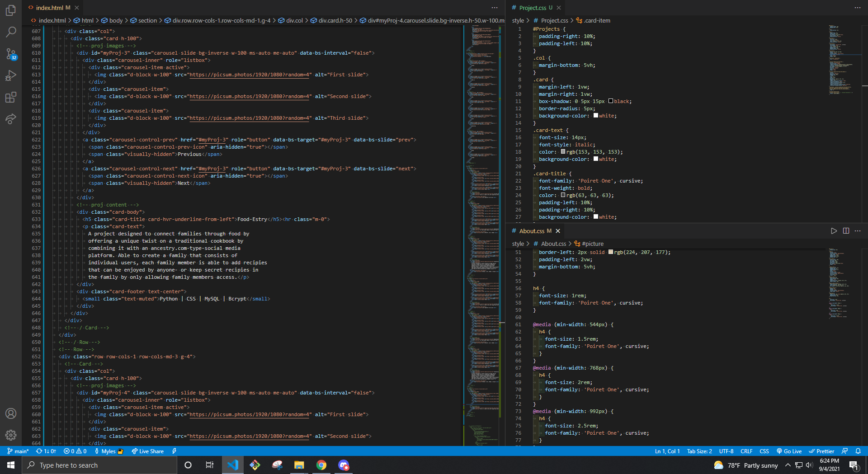Click the Run play icon above About.css
Viewport: 868px width, 474px height.
click(x=834, y=231)
